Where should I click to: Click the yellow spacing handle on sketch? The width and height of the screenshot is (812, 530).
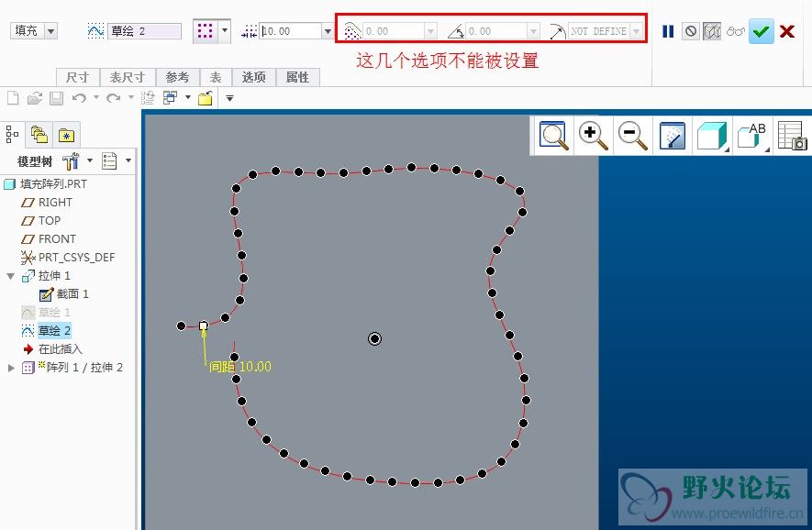[x=204, y=326]
